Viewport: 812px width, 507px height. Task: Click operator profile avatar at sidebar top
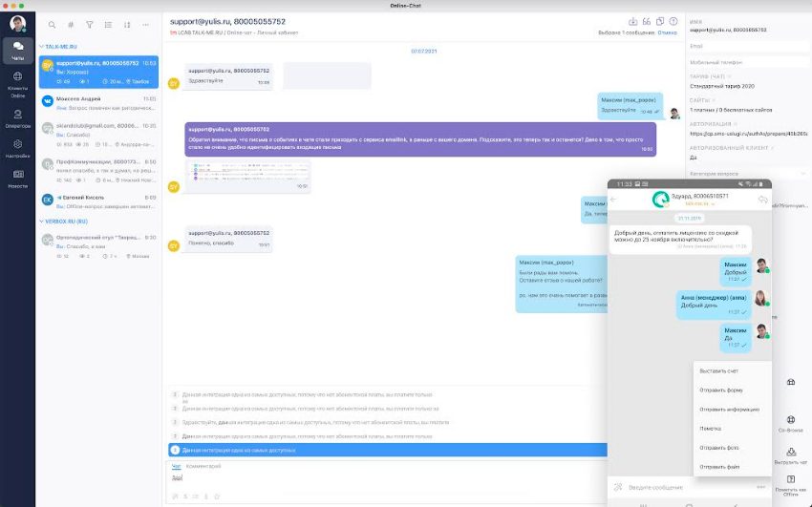(x=17, y=23)
